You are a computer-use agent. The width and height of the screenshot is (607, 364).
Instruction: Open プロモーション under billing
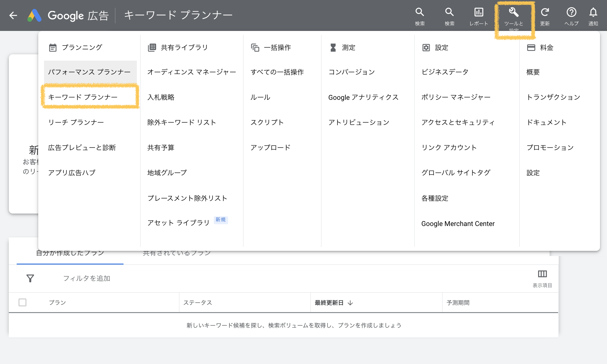click(550, 147)
